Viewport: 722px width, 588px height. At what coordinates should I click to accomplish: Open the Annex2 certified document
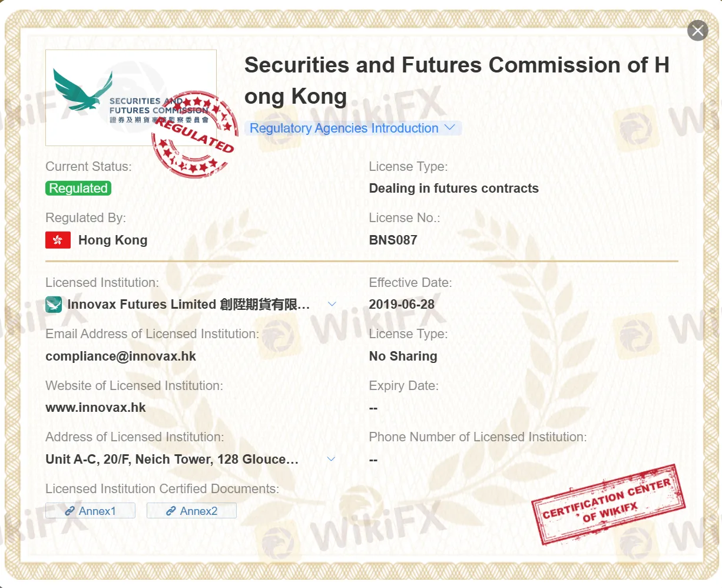click(191, 511)
